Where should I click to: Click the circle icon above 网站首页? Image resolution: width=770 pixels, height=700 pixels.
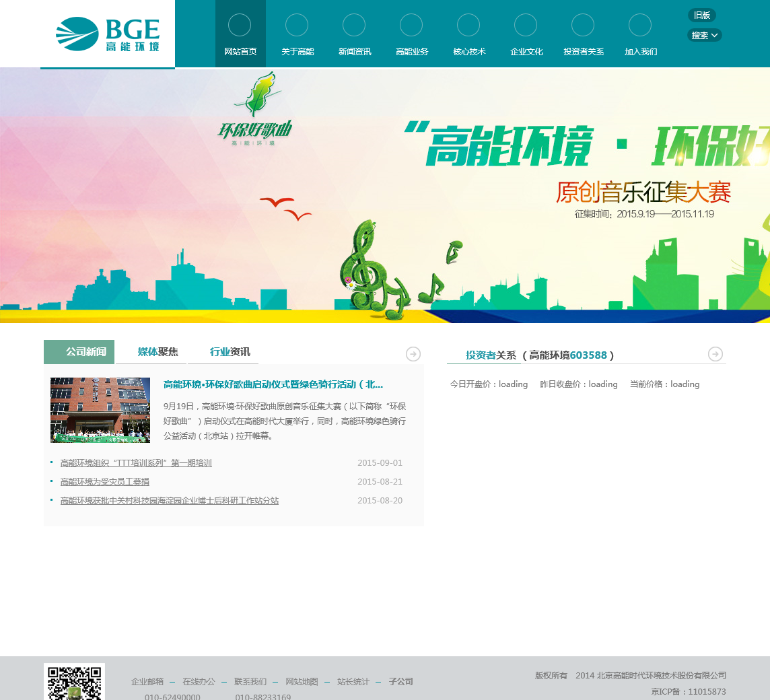click(x=240, y=25)
